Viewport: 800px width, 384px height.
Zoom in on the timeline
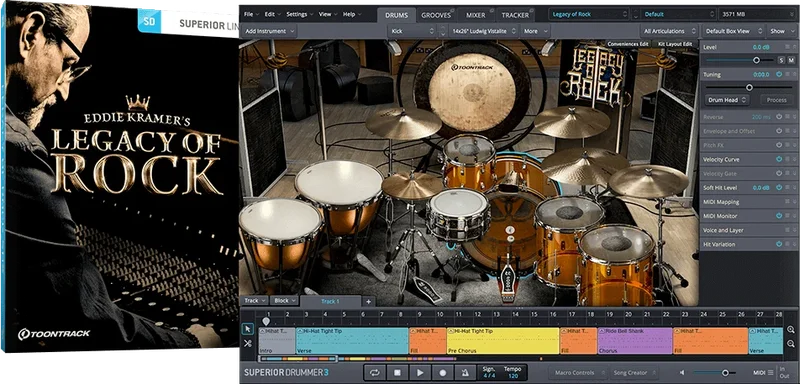pyautogui.click(x=790, y=329)
